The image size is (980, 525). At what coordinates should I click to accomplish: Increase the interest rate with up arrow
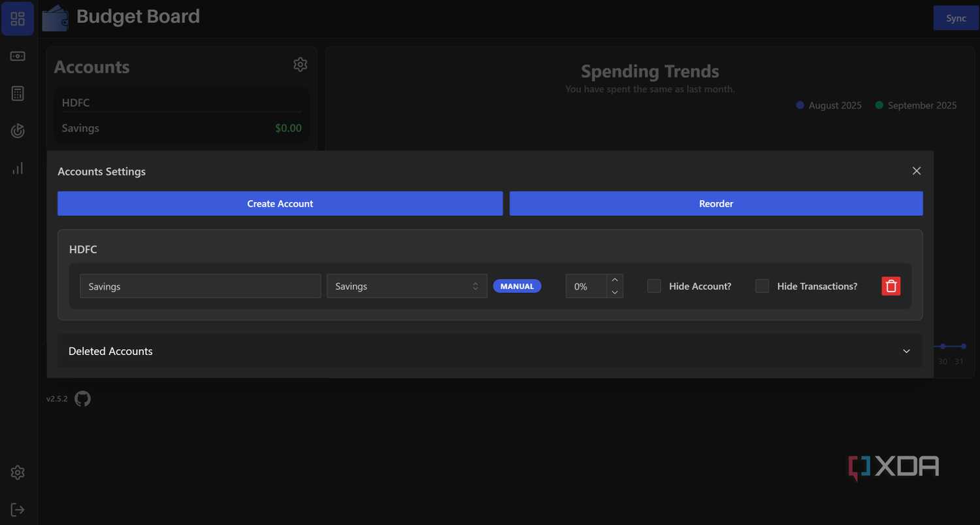point(615,280)
